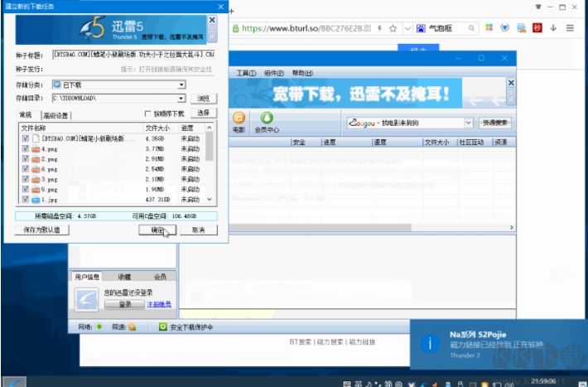Open the Gougou search box dropdown arrow
This screenshot has width=588, height=387.
(x=468, y=123)
